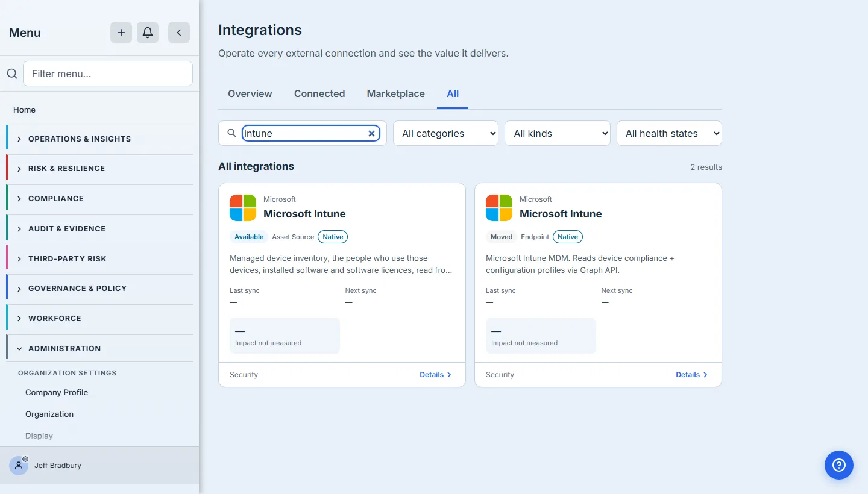Click the Microsoft Intune title on the Available card

[304, 214]
